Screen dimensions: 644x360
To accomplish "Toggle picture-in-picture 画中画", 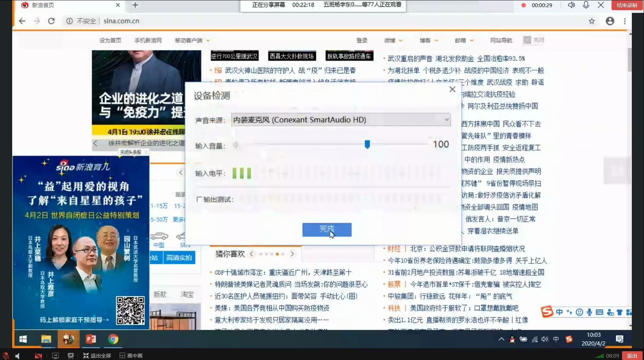I will [131, 356].
